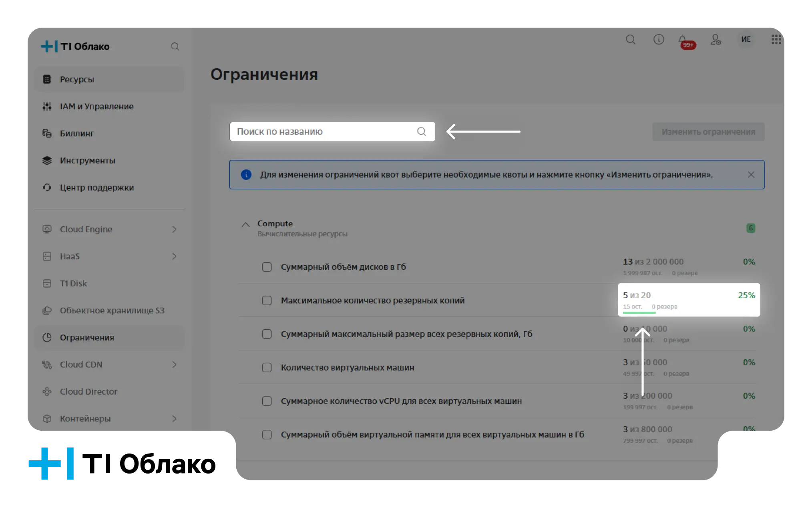Collapse the Compute section

click(x=245, y=224)
